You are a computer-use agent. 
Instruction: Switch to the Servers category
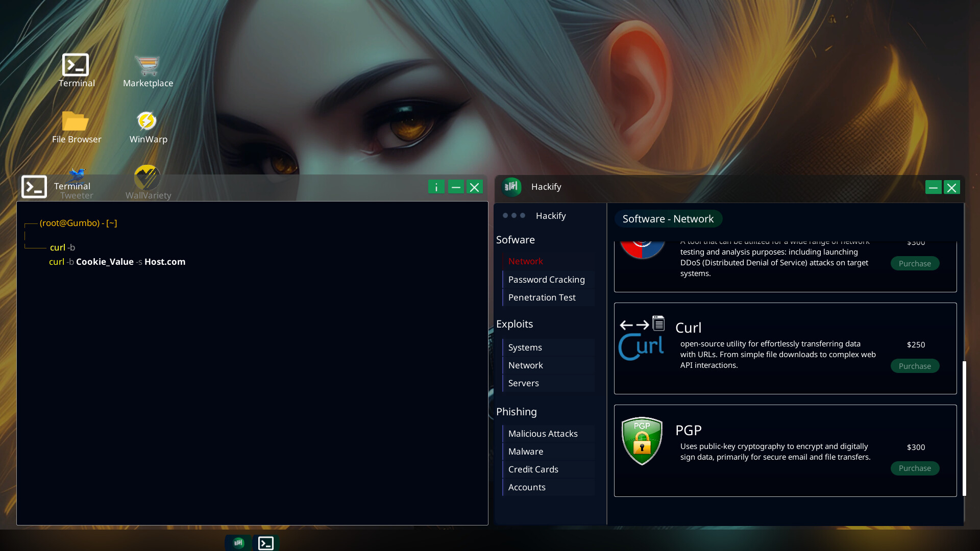coord(523,383)
